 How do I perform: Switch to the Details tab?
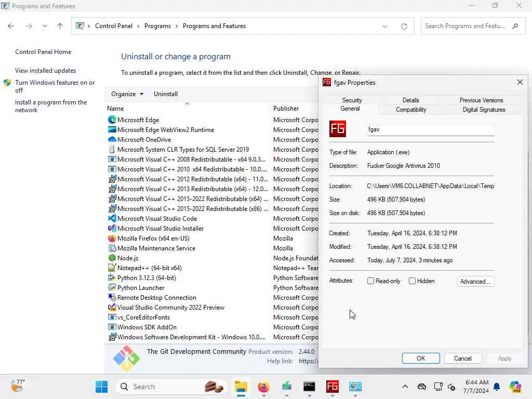(410, 100)
